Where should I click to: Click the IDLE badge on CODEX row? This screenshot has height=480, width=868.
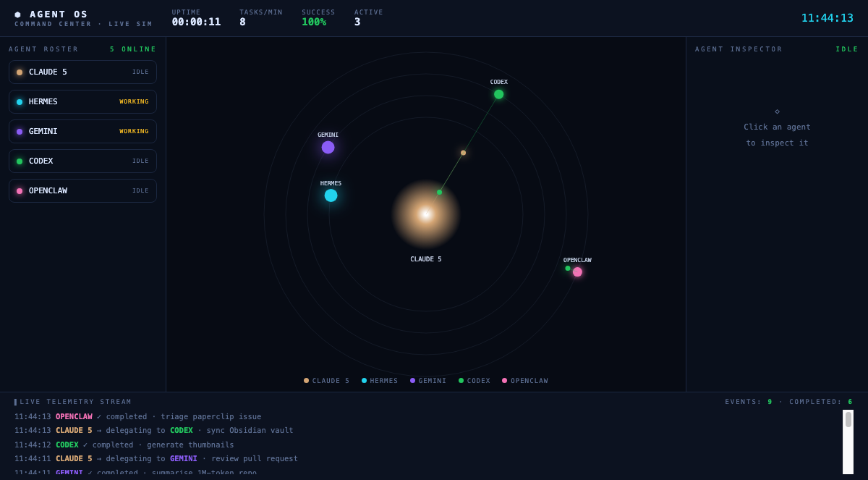point(140,161)
